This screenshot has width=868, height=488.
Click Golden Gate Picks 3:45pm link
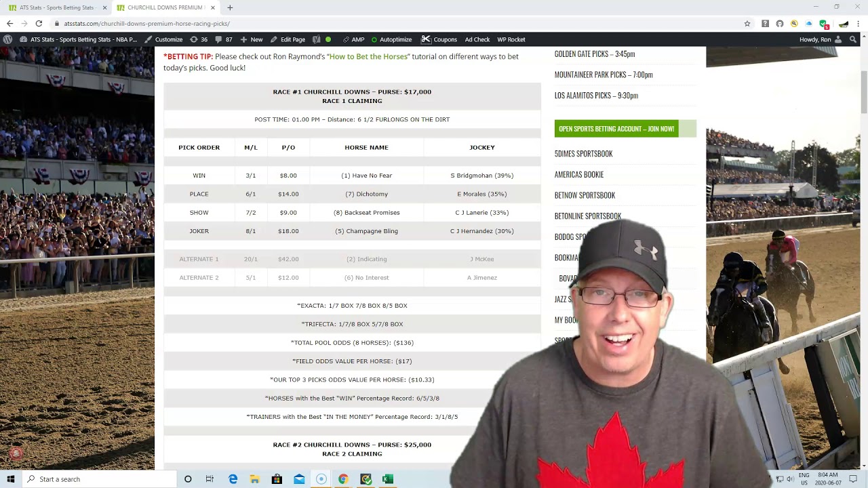pyautogui.click(x=595, y=54)
